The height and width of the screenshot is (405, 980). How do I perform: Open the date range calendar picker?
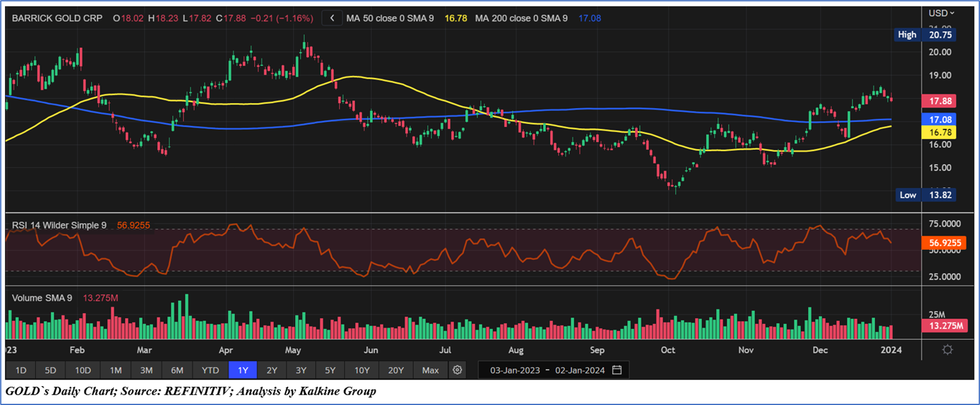pyautogui.click(x=617, y=370)
